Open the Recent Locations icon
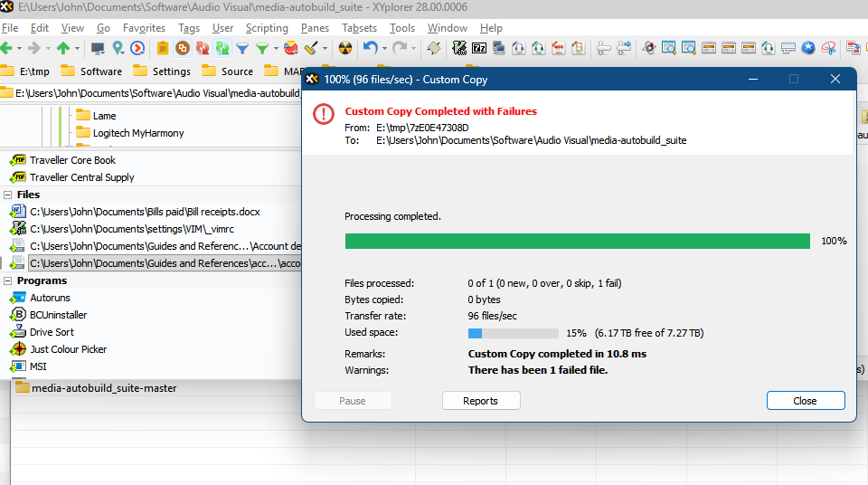The image size is (868, 485). (137, 48)
